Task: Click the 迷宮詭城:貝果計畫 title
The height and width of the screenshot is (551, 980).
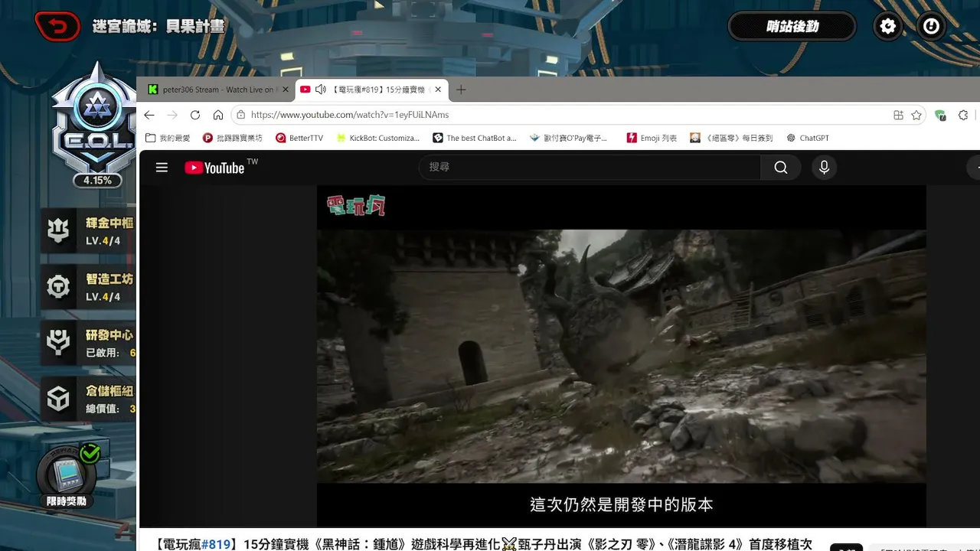Action: (158, 27)
